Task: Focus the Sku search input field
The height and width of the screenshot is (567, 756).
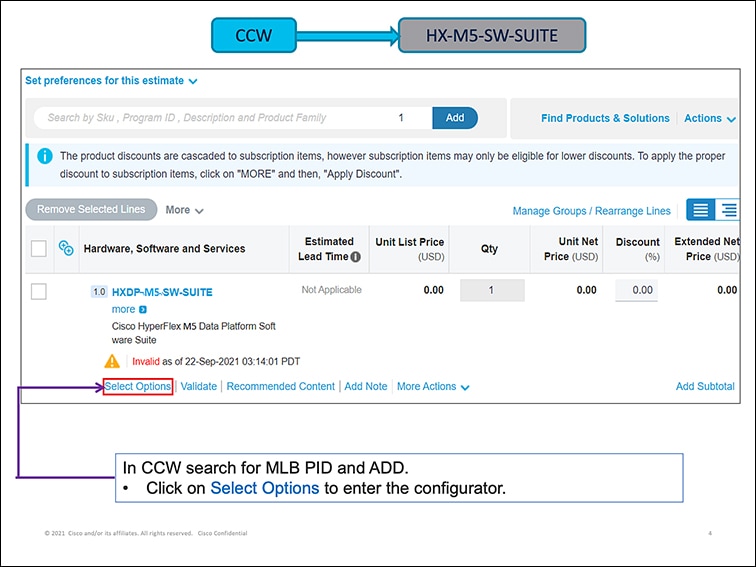Action: (x=212, y=118)
